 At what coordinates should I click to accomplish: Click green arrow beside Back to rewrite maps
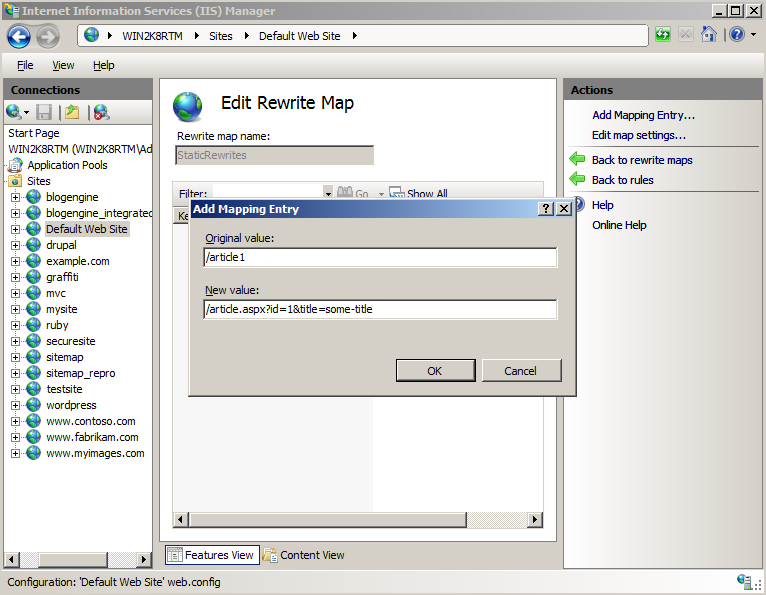(577, 160)
